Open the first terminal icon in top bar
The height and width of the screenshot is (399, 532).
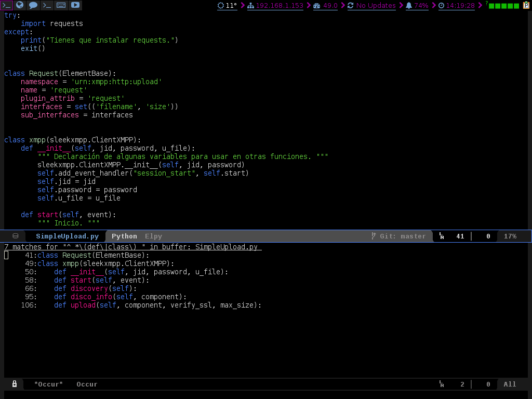pyautogui.click(x=7, y=5)
